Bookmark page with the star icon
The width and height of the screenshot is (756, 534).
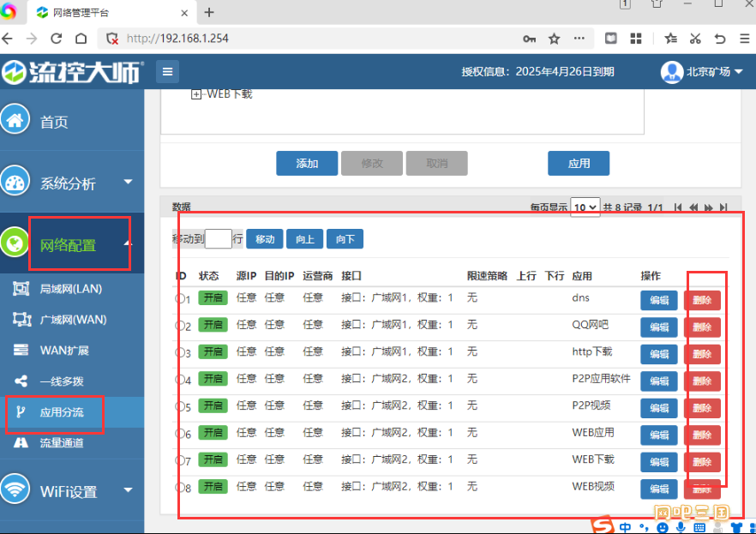(x=554, y=39)
